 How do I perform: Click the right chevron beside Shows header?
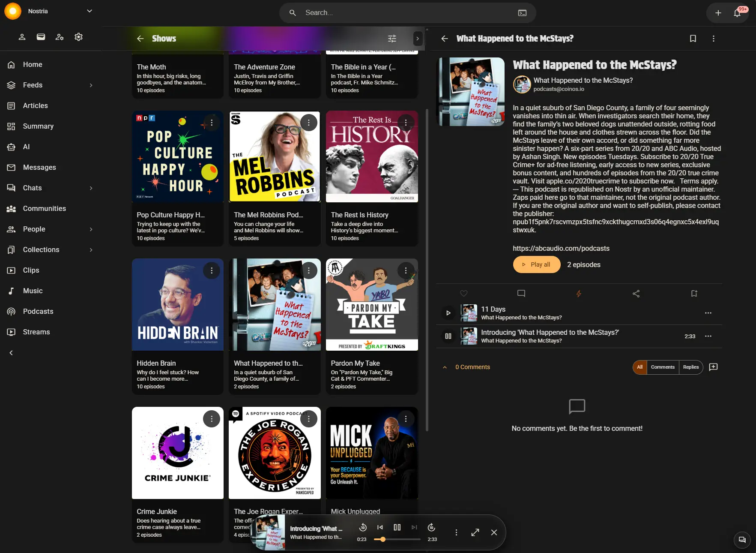pos(418,39)
